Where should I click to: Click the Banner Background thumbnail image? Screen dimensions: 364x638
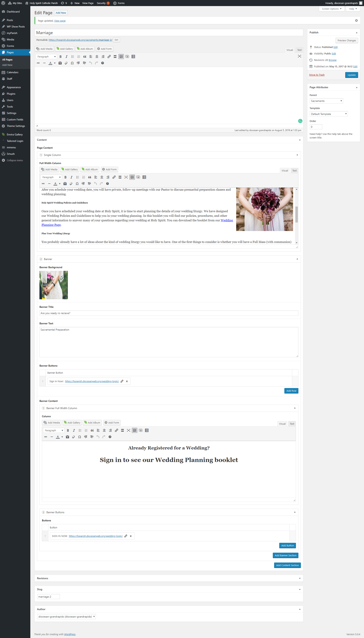[x=53, y=285]
